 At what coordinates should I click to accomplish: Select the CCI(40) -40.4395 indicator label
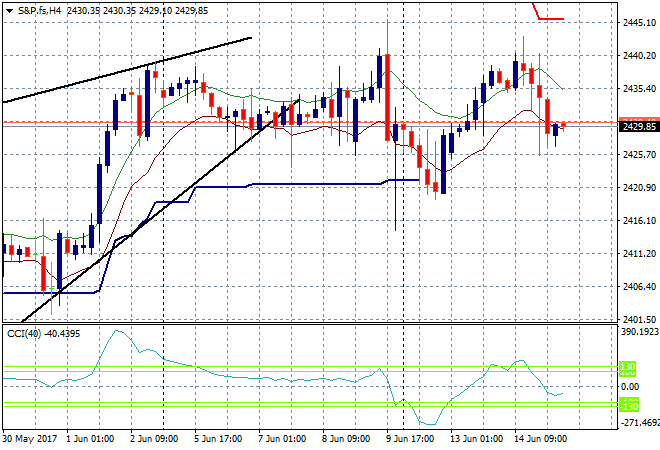point(43,334)
